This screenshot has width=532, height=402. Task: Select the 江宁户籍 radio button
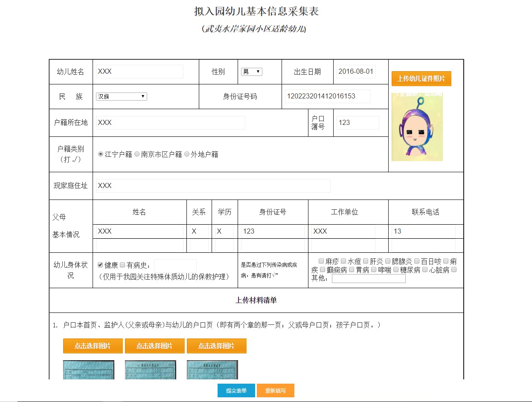coord(101,154)
